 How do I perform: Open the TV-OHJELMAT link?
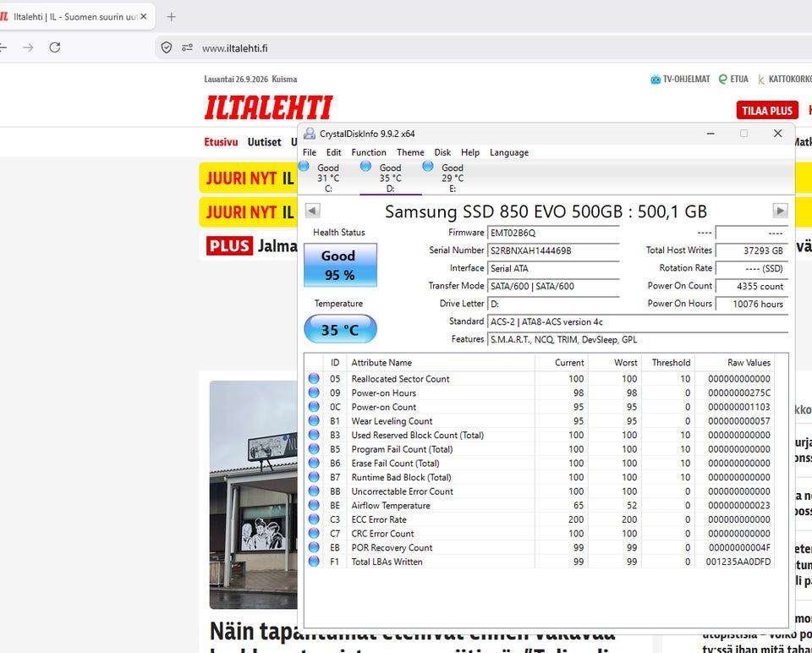[680, 80]
